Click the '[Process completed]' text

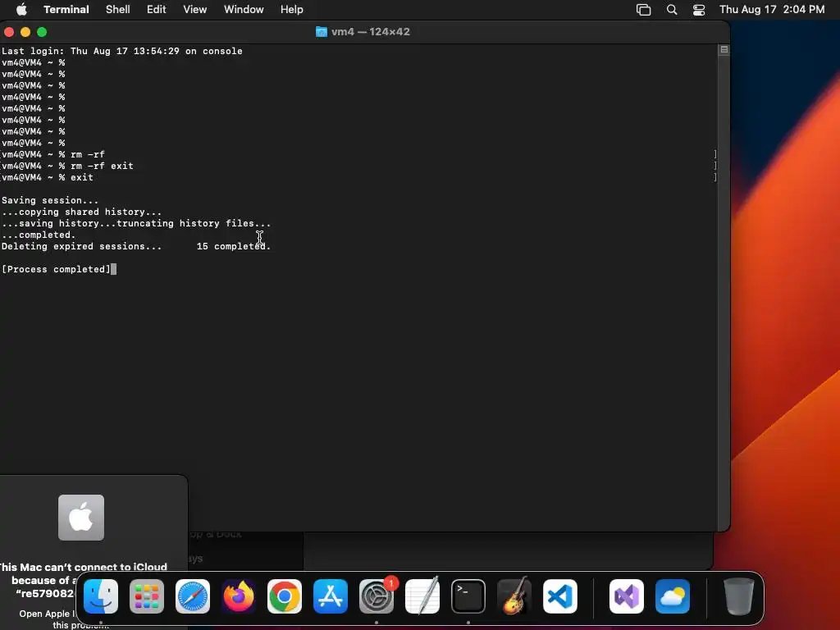[x=57, y=269]
